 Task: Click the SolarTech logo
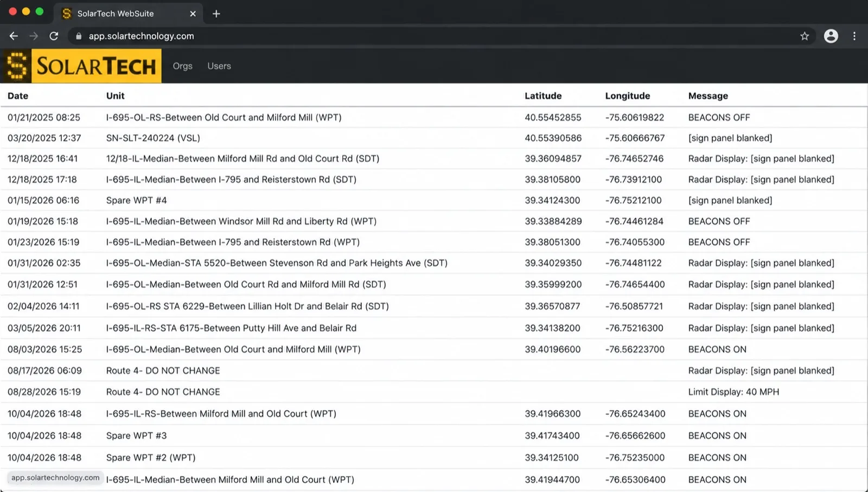pyautogui.click(x=81, y=66)
